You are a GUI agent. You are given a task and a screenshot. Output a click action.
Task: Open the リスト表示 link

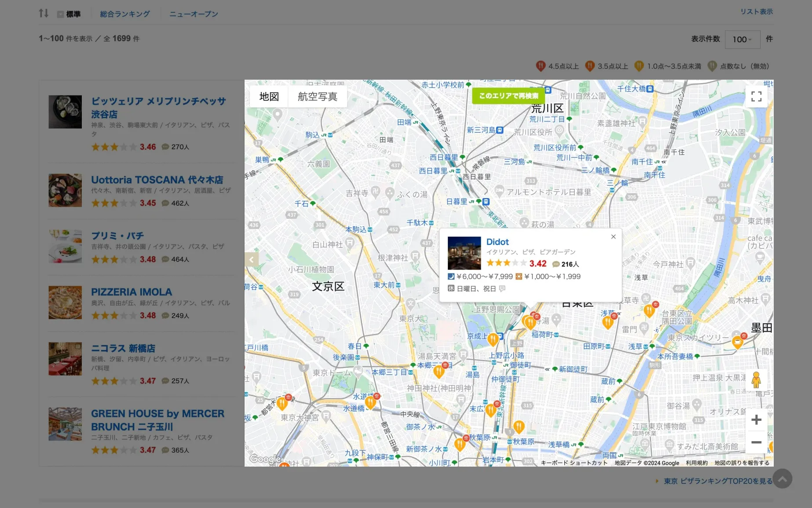[x=756, y=11]
